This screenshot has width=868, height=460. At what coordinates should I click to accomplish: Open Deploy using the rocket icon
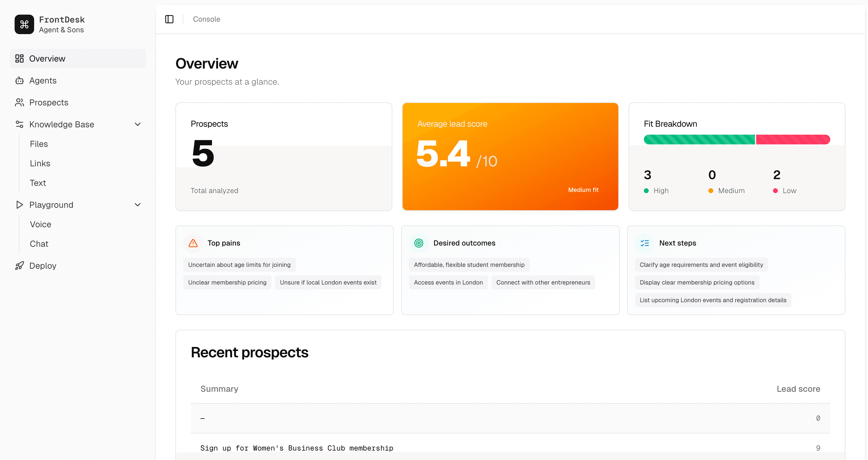(19, 266)
